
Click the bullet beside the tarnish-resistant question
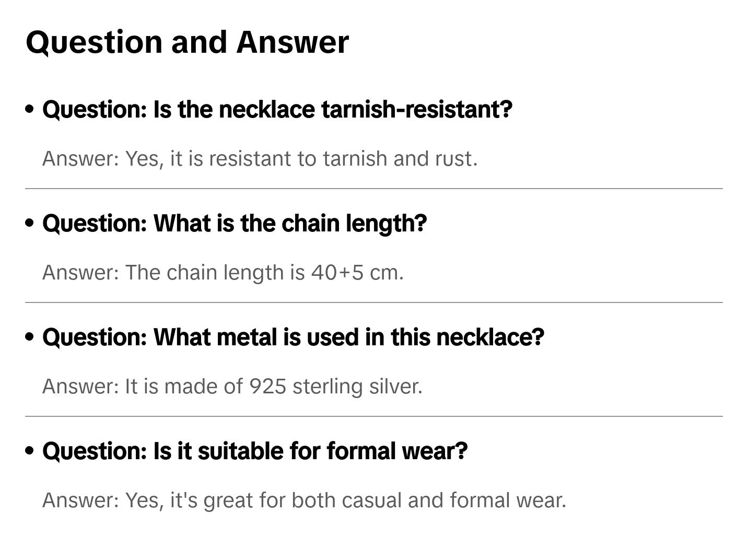(30, 109)
